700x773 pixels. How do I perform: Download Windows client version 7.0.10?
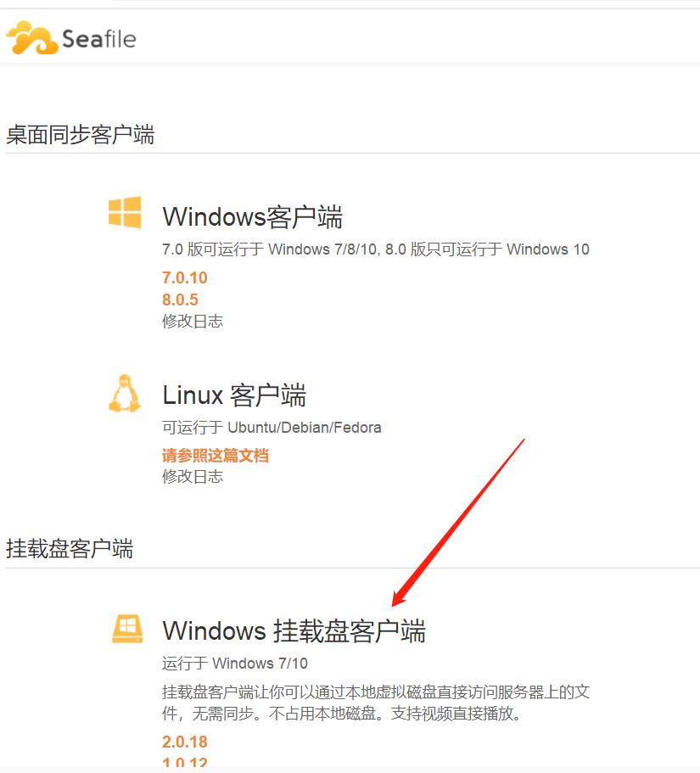click(x=185, y=277)
